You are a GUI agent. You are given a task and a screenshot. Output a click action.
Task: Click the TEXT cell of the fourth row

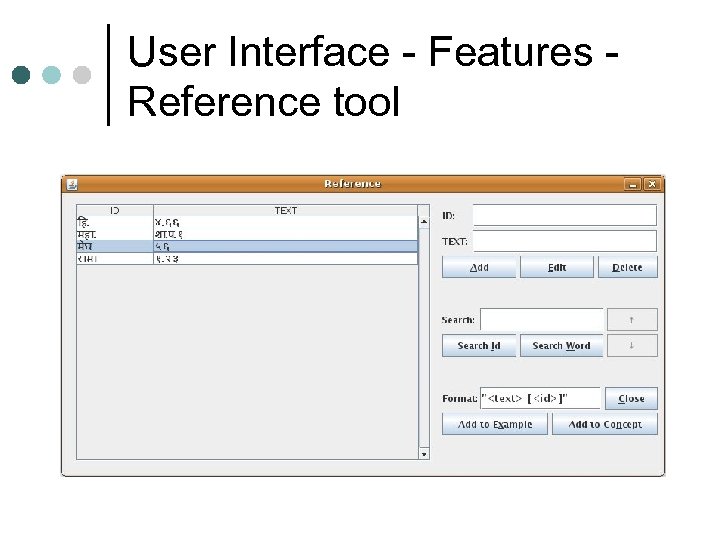click(286, 259)
